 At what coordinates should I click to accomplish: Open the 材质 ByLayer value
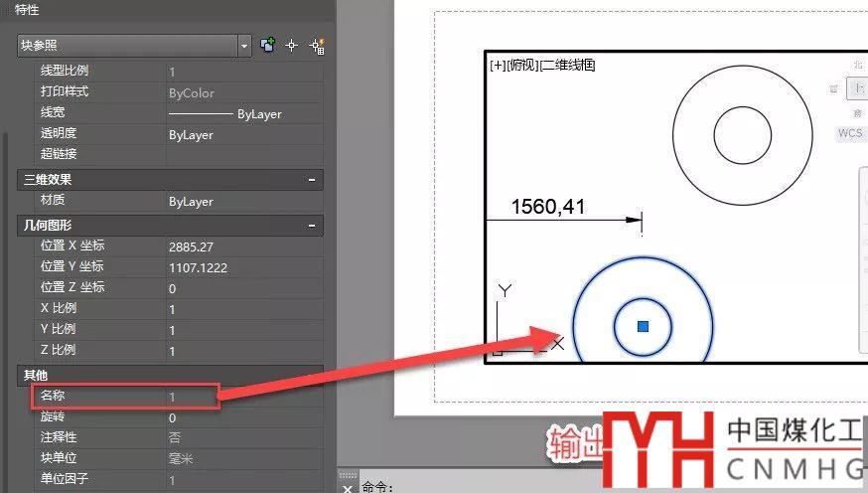(x=244, y=202)
